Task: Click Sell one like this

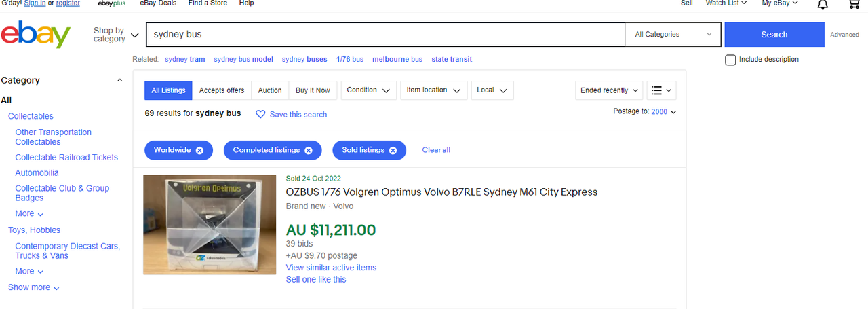Action: (316, 279)
